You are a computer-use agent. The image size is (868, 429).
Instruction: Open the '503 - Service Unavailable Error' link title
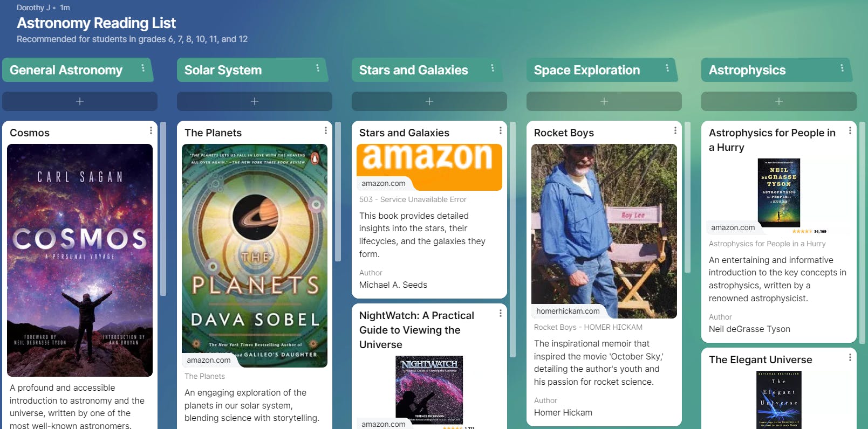(x=413, y=199)
